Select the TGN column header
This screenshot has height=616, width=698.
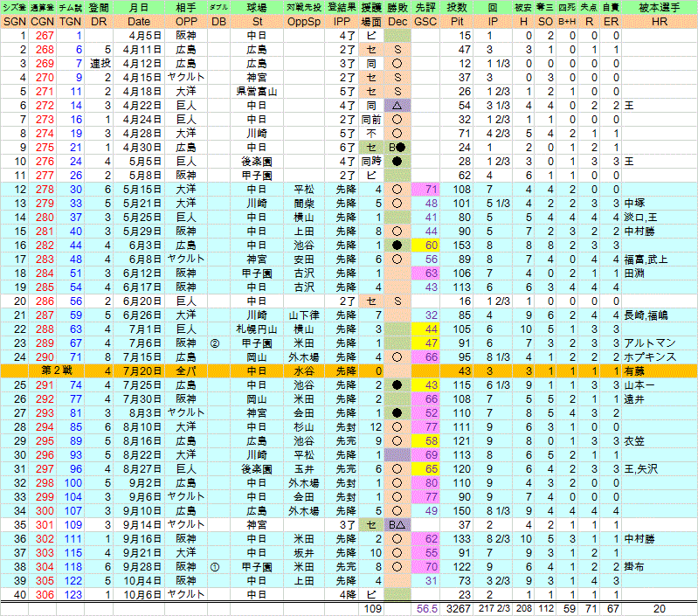pos(71,22)
